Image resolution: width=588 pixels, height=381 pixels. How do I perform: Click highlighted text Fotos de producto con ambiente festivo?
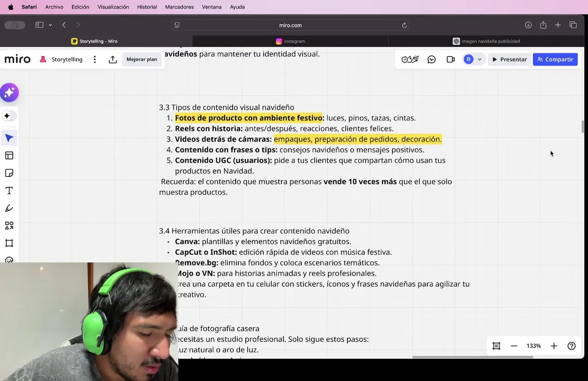click(248, 118)
